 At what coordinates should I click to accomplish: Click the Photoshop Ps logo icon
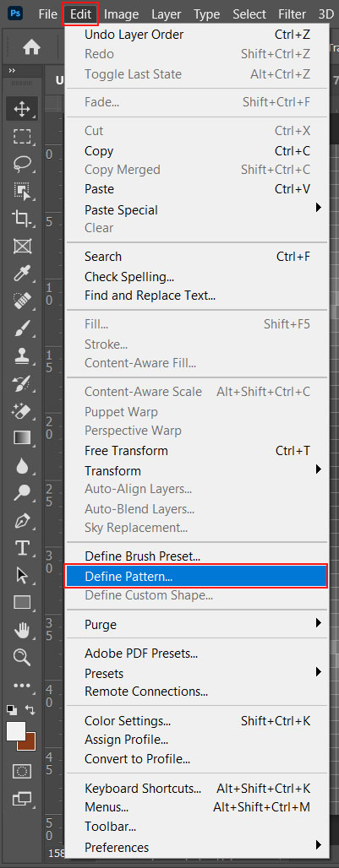point(16,14)
